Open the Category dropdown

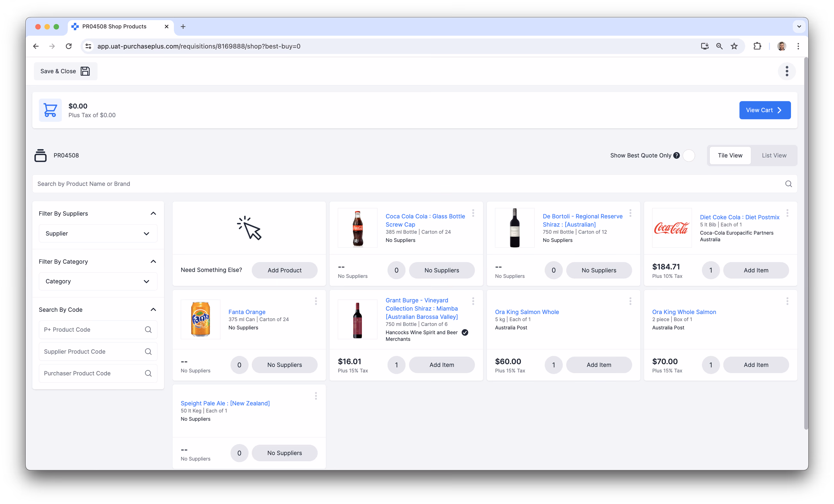pos(98,281)
